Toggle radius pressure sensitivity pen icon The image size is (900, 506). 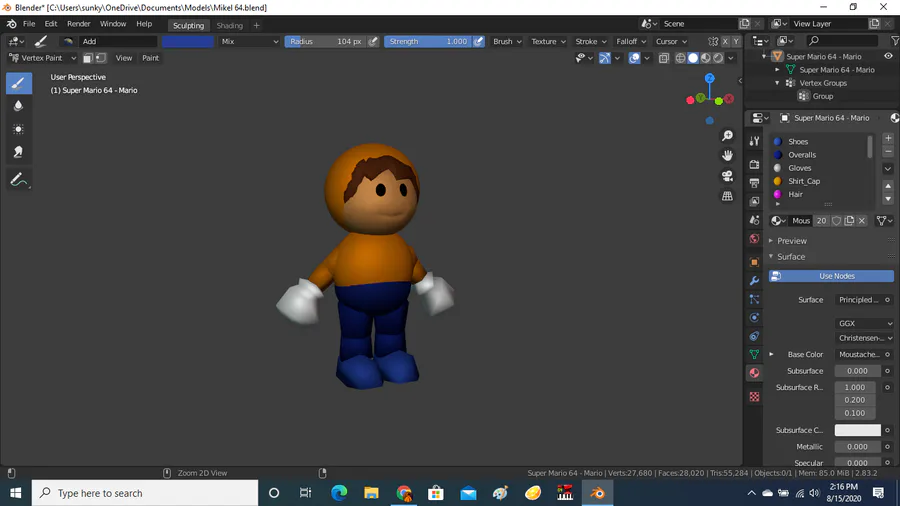(373, 41)
